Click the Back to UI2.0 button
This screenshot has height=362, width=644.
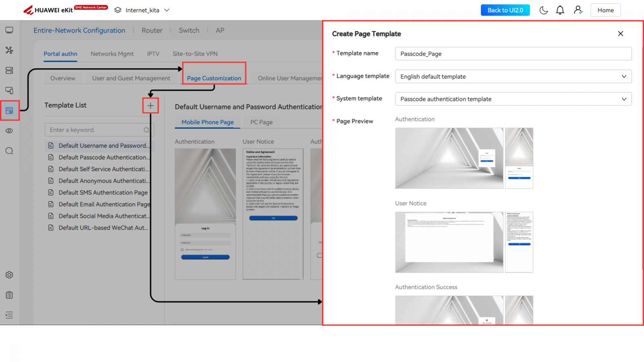click(505, 10)
